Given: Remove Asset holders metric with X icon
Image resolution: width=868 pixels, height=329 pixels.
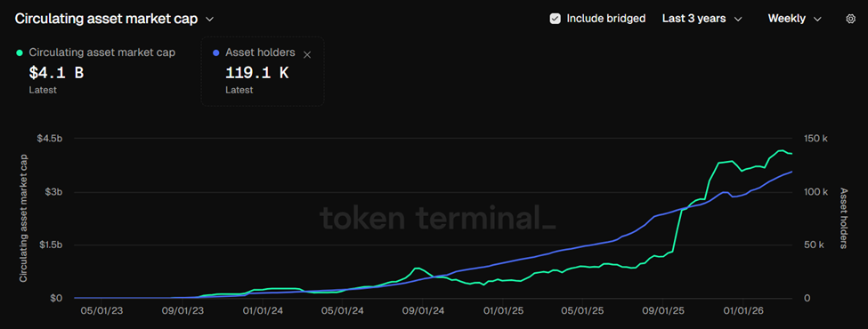Looking at the screenshot, I should click(308, 54).
